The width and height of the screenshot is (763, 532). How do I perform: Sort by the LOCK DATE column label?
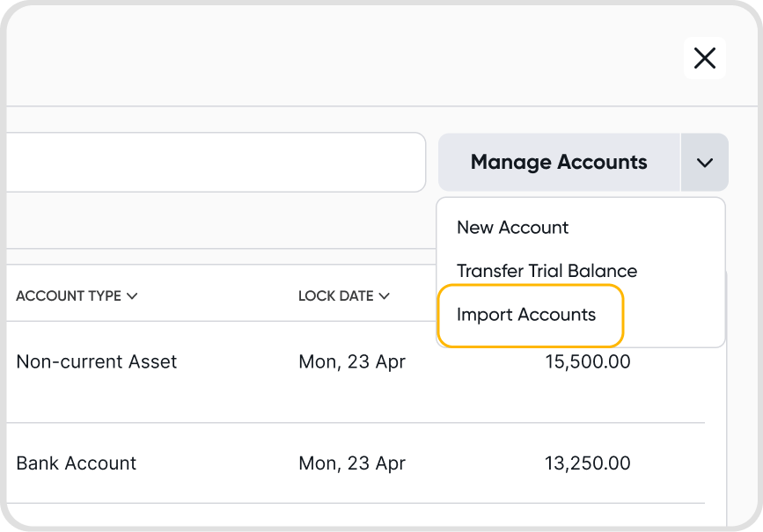point(336,296)
